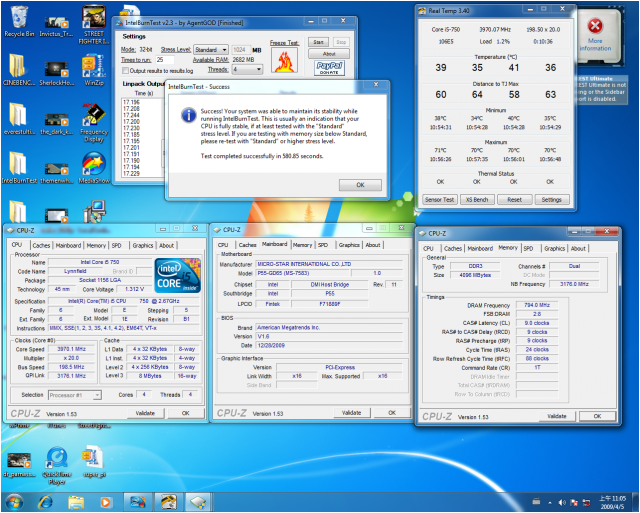Click the Core Voltage value 1.312 V
The image size is (640, 513).
click(135, 289)
